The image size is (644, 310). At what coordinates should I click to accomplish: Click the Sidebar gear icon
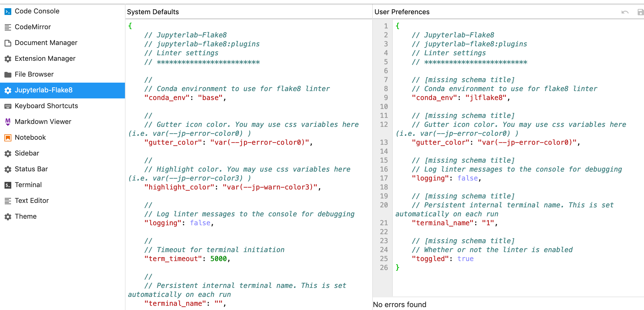point(8,153)
